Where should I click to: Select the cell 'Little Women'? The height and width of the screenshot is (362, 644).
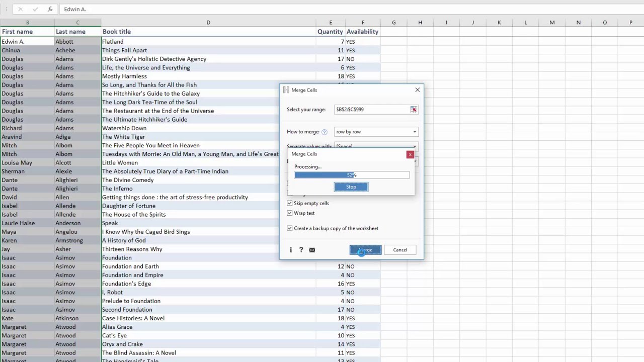tap(190, 163)
